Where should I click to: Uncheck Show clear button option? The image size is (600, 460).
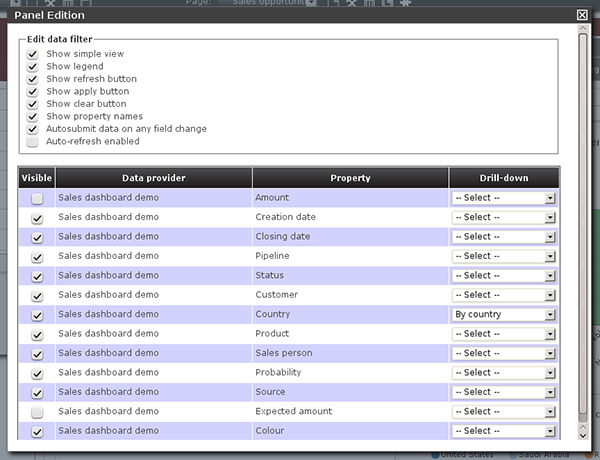(33, 104)
